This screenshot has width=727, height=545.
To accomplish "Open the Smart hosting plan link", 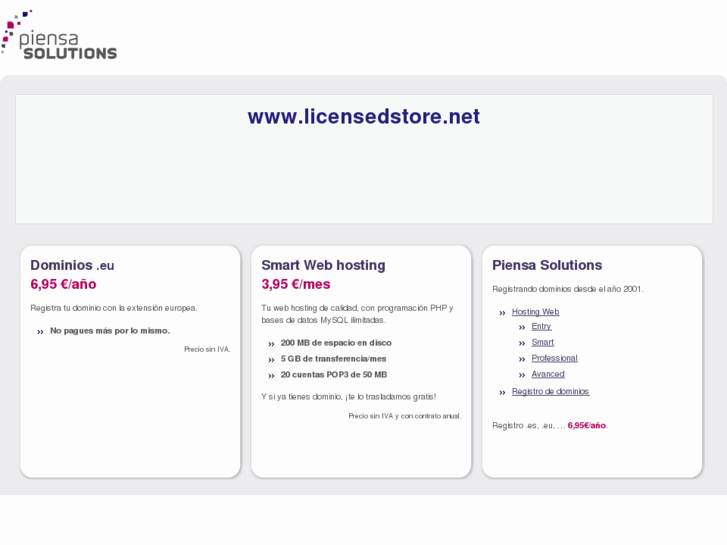I will tap(542, 342).
